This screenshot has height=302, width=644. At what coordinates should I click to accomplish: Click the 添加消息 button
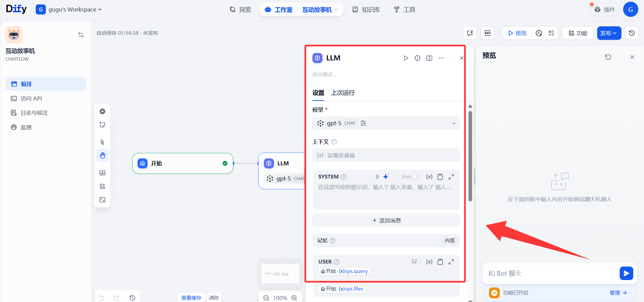point(386,220)
